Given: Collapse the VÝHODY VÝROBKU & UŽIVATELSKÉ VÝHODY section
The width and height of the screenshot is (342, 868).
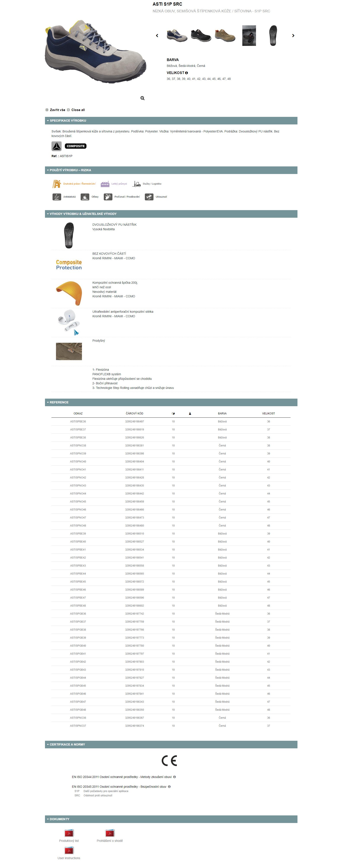Looking at the screenshot, I should pyautogui.click(x=171, y=214).
